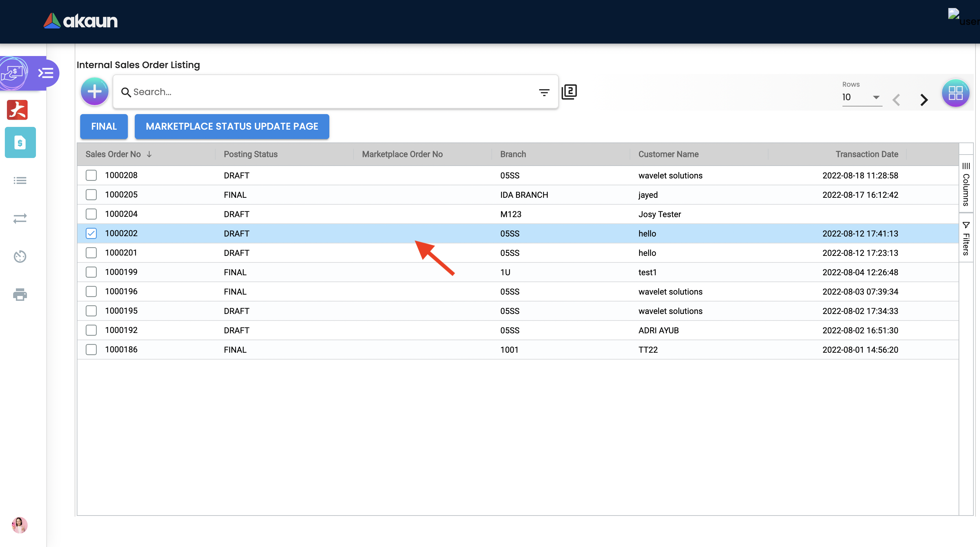
Task: Uncheck the selected order 1000202 checkbox
Action: pos(91,233)
